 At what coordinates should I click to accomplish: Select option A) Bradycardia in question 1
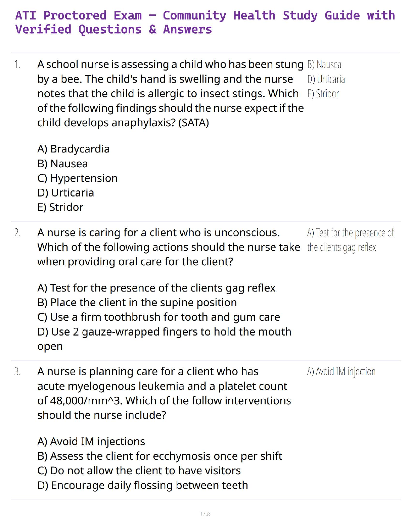[74, 149]
